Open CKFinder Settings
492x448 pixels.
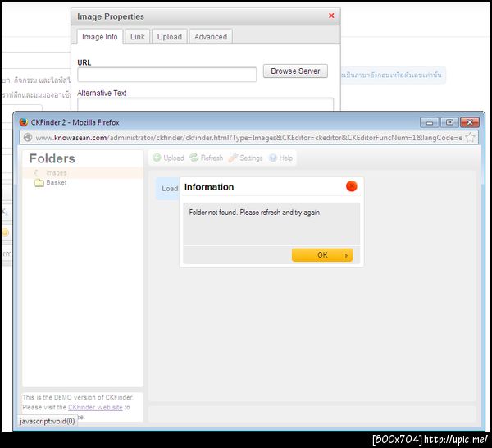tap(246, 158)
